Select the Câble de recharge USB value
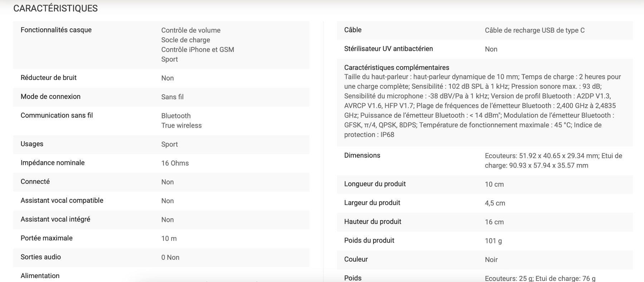 coord(535,30)
